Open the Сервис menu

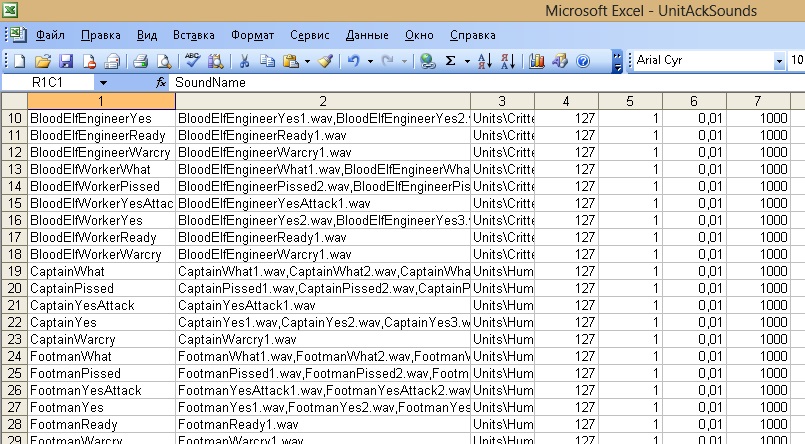310,35
